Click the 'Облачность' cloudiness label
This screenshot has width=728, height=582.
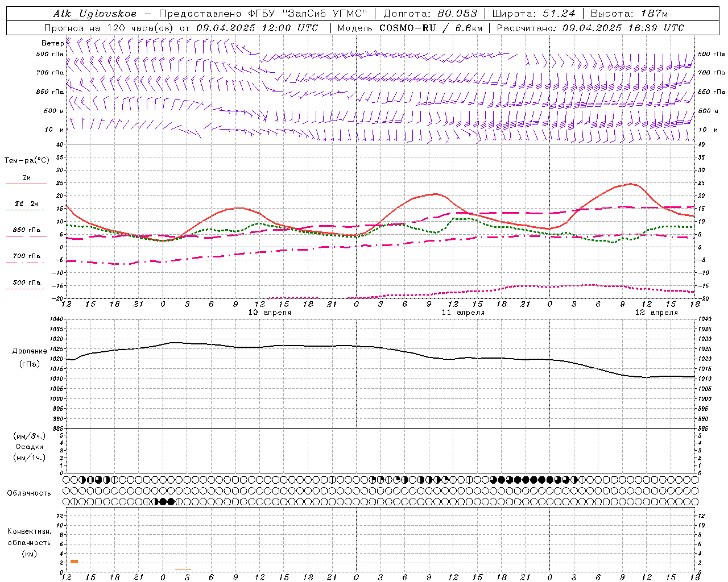[x=29, y=493]
